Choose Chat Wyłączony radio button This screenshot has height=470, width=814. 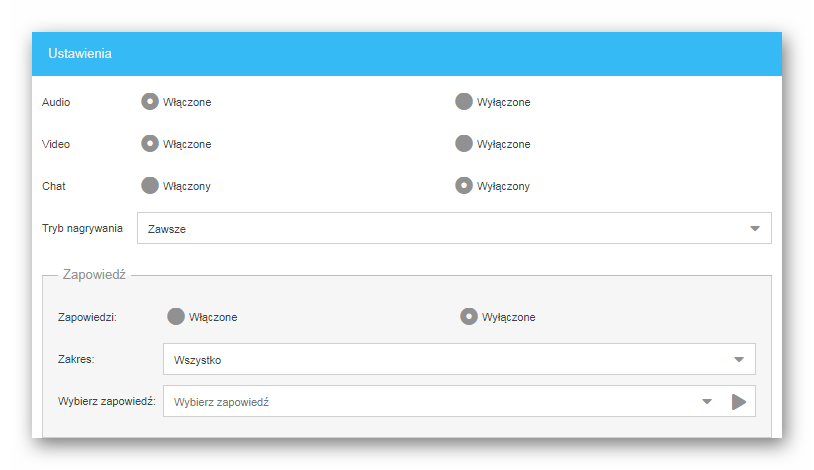coord(464,185)
